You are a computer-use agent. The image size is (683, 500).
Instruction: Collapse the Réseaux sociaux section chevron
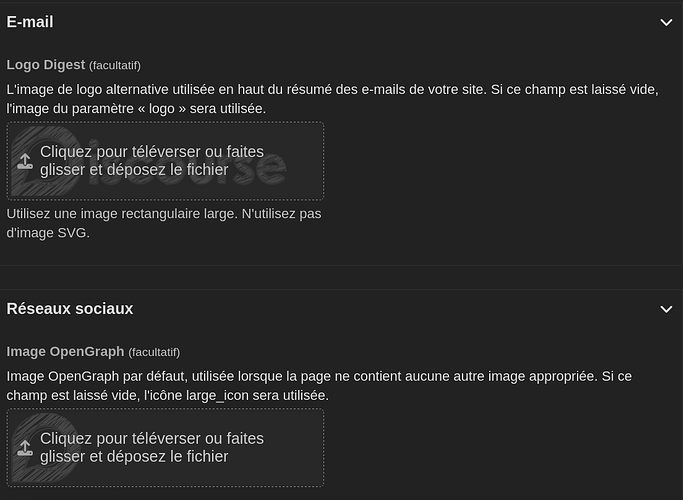pyautogui.click(x=666, y=310)
